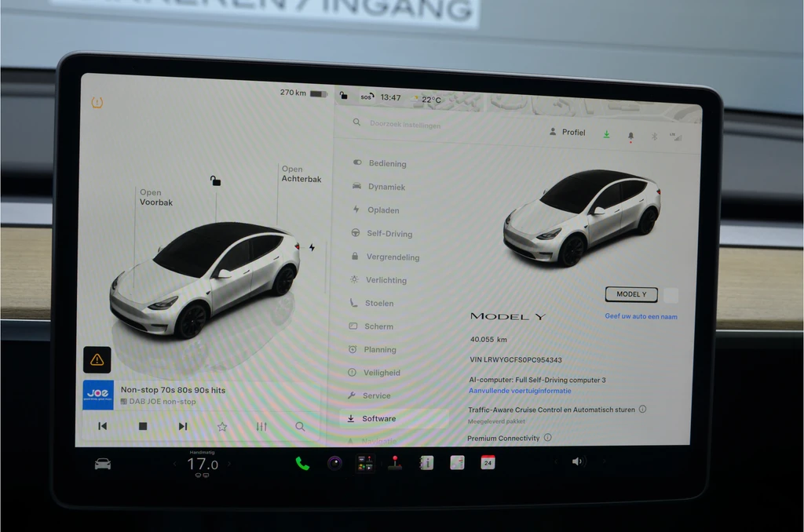Image resolution: width=804 pixels, height=532 pixels.
Task: Click Geef uw auto een naam link
Action: click(x=641, y=316)
